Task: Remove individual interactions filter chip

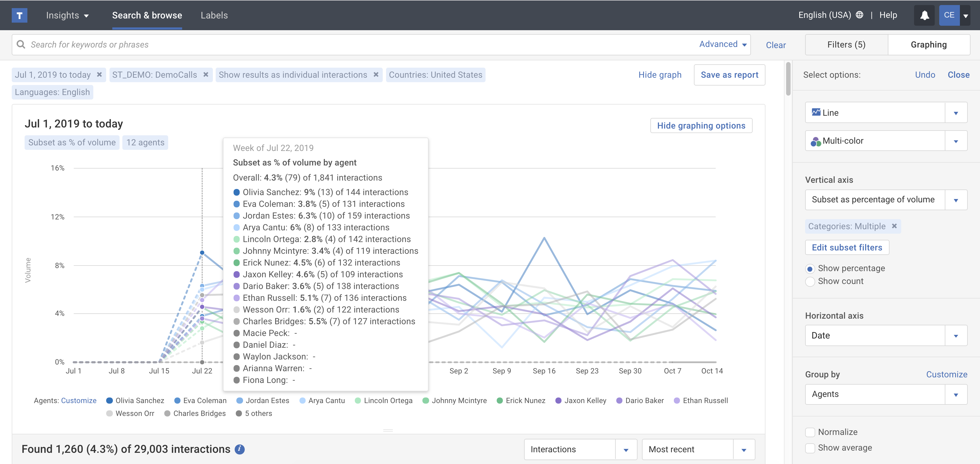Action: point(376,75)
